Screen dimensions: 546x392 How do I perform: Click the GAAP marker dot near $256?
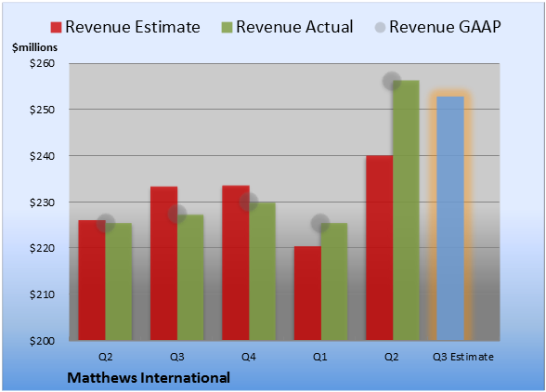392,81
